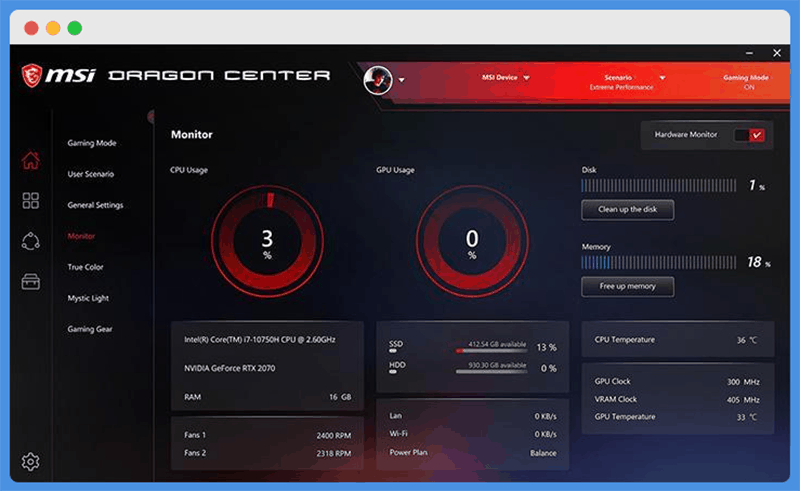Click the green macOS maximize dot

click(74, 28)
